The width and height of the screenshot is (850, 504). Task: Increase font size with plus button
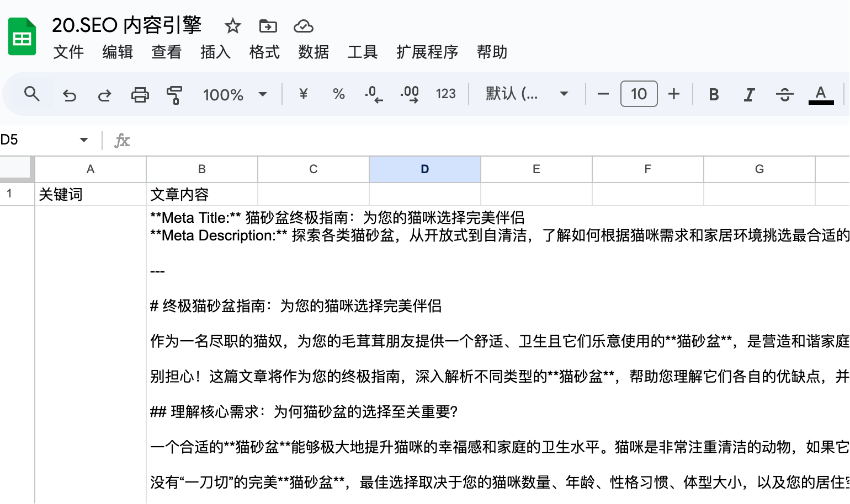point(674,94)
